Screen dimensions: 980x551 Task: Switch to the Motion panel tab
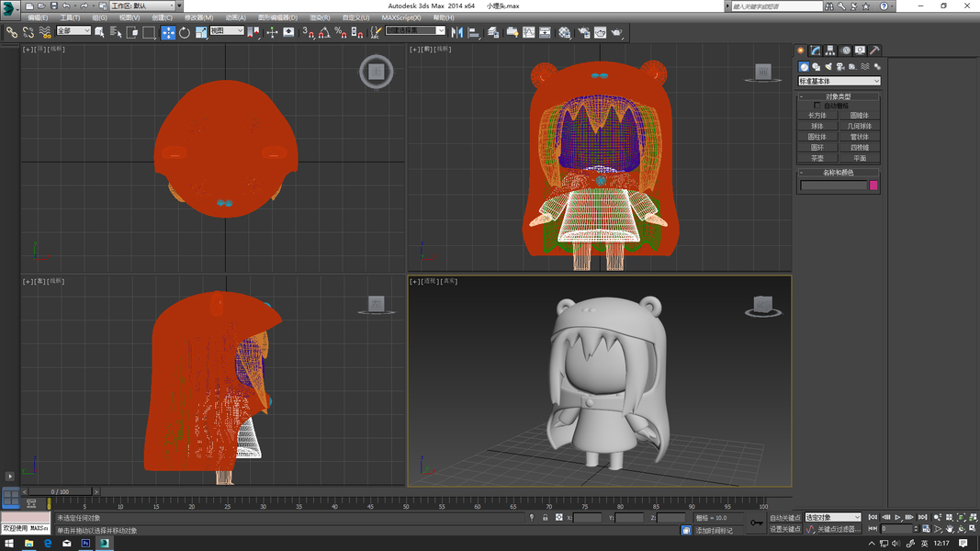846,50
